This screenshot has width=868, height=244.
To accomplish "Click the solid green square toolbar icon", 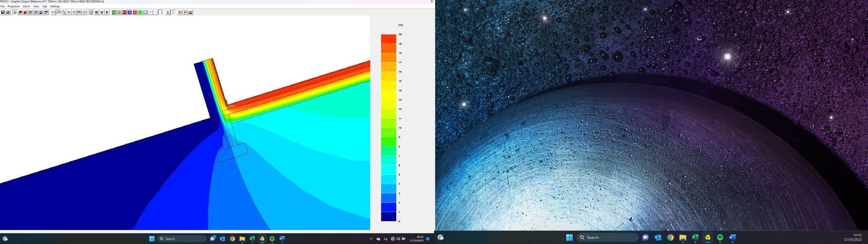I will pyautogui.click(x=140, y=13).
